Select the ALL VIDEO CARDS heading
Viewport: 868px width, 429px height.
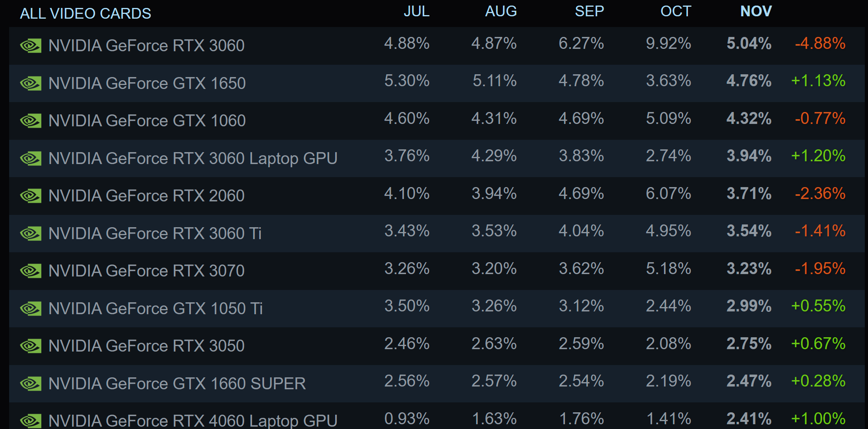click(85, 14)
